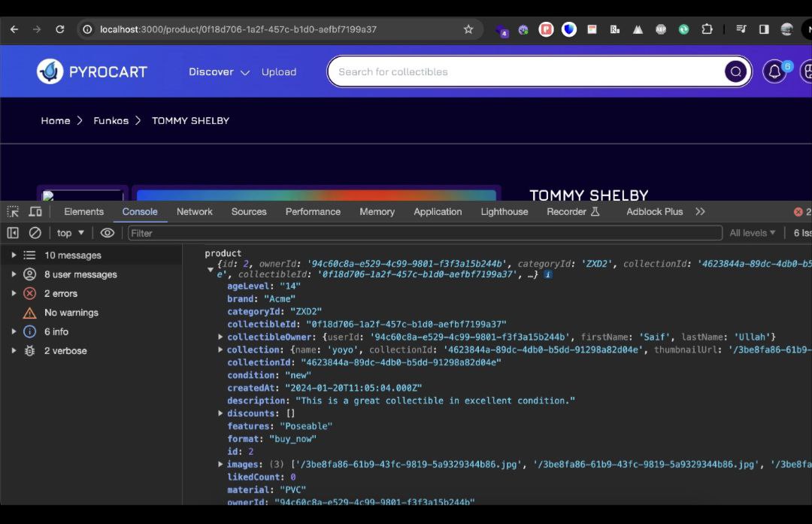
Task: Focus the console Filter input
Action: click(425, 233)
